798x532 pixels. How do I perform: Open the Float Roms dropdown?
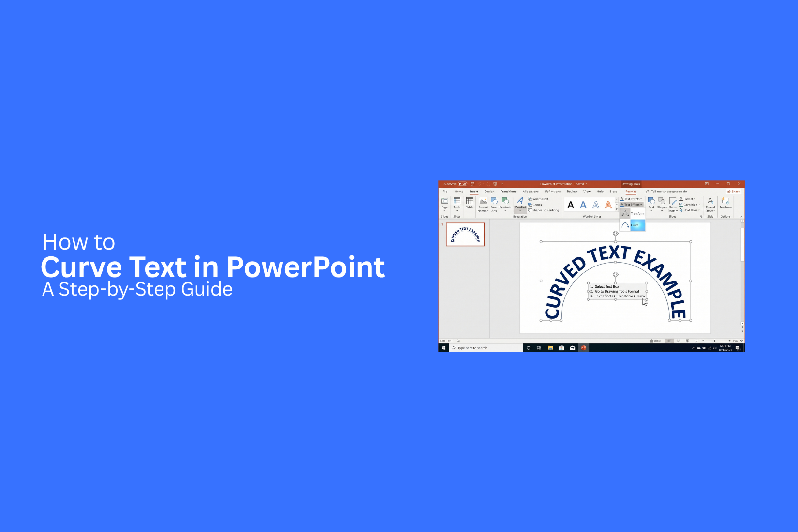[x=689, y=210]
